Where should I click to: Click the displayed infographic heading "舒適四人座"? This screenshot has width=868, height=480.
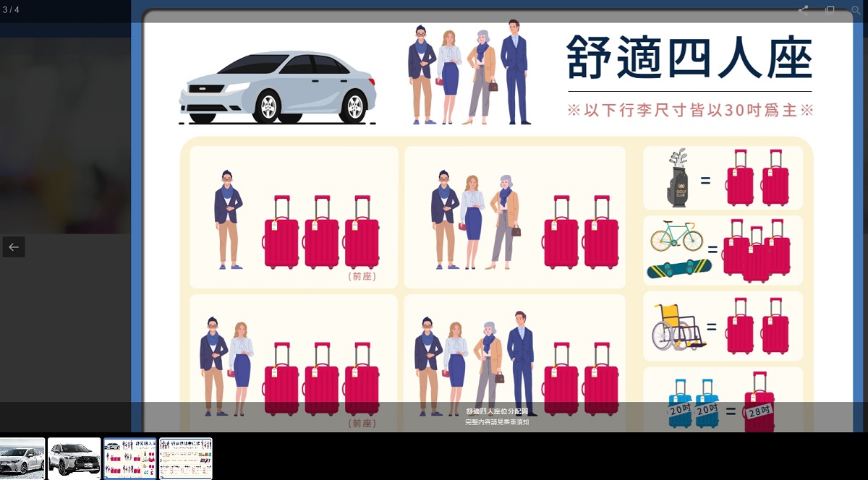689,56
